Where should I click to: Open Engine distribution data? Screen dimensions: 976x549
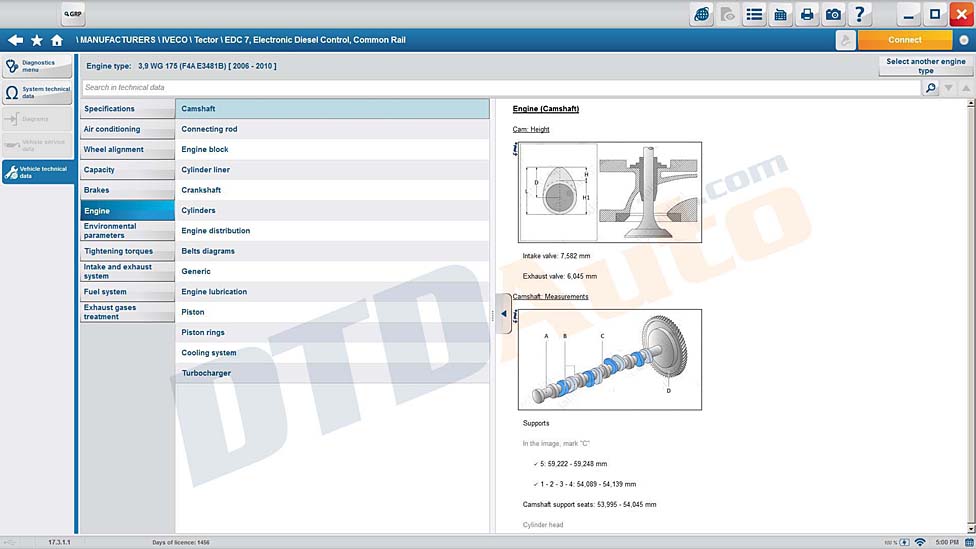332,230
